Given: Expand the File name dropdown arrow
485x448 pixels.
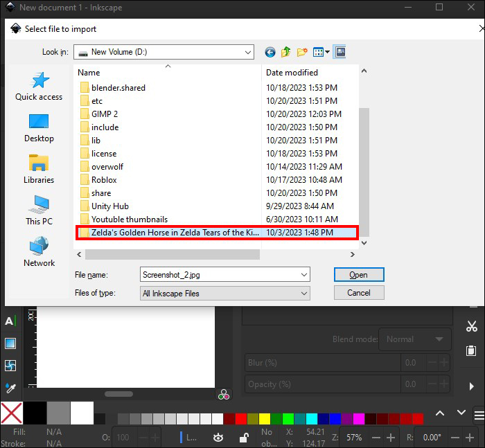Looking at the screenshot, I should click(304, 275).
